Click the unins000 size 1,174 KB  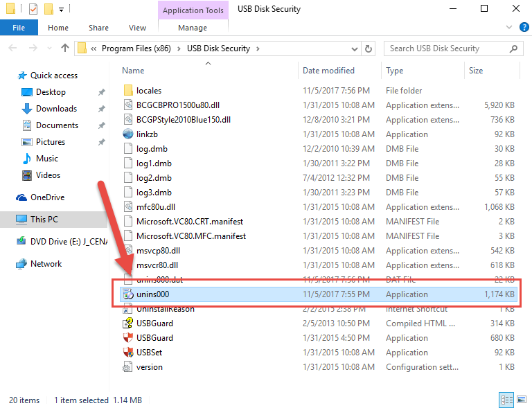click(x=499, y=294)
